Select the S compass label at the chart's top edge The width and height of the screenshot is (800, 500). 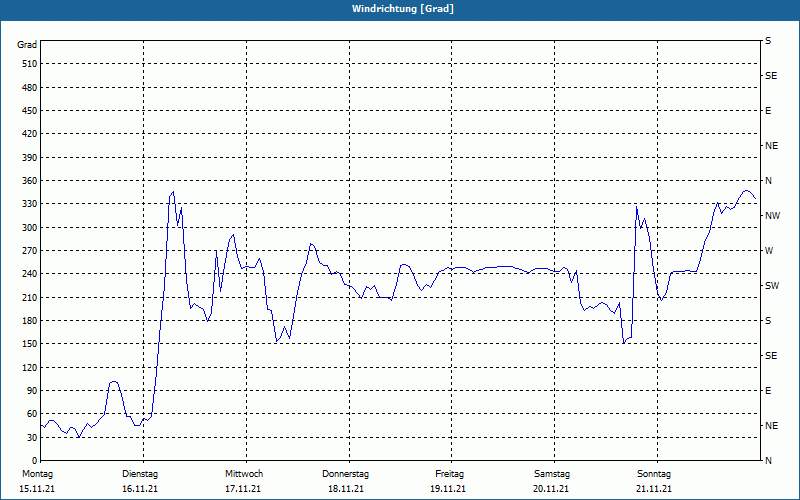click(768, 41)
